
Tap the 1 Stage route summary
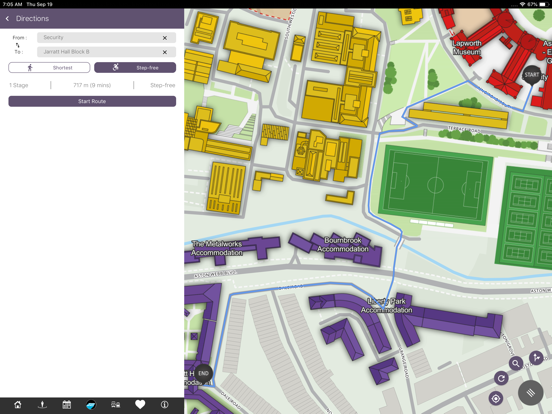click(x=19, y=85)
